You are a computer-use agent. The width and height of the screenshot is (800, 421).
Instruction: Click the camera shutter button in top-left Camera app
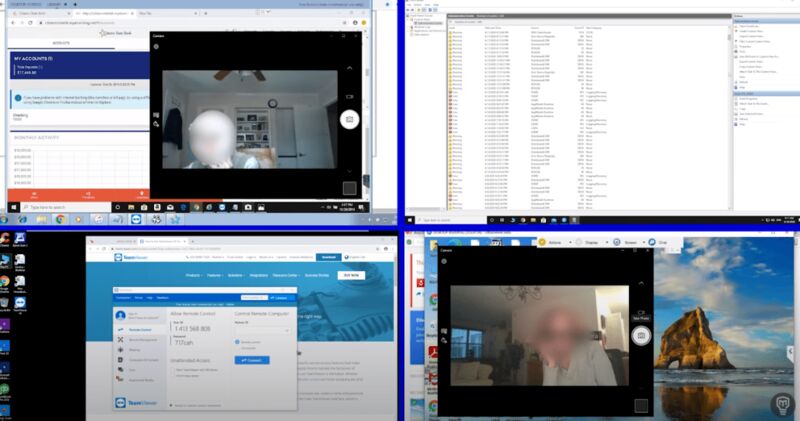coord(349,120)
